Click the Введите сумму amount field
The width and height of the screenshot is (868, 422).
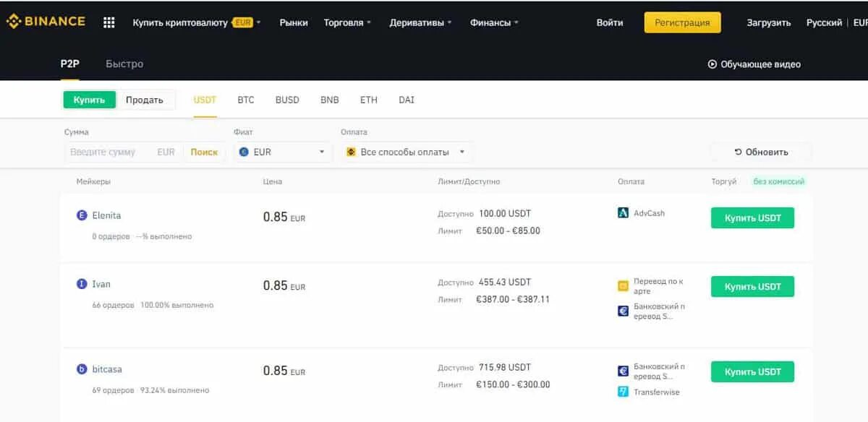[123, 152]
